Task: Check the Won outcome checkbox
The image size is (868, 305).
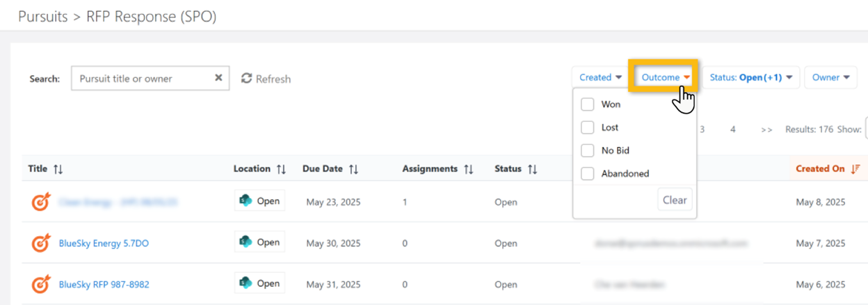Action: [588, 104]
